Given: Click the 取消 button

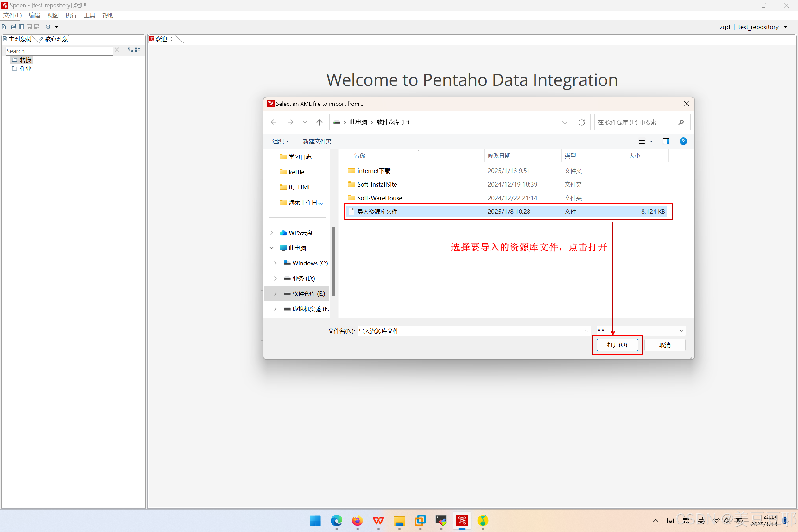Looking at the screenshot, I should [665, 345].
